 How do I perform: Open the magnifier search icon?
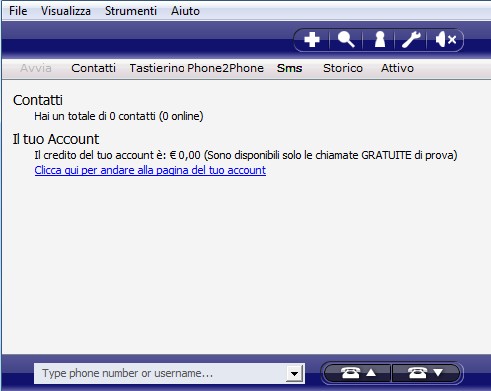346,40
